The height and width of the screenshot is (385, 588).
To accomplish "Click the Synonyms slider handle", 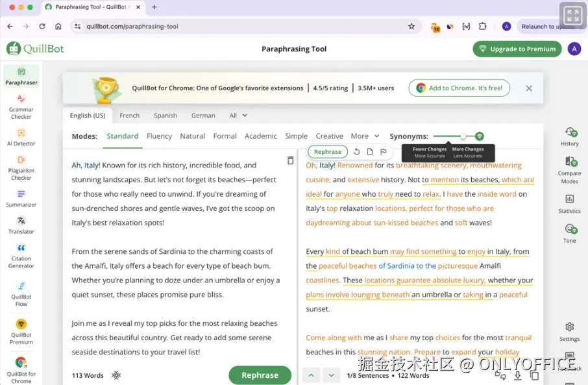I will coord(463,136).
